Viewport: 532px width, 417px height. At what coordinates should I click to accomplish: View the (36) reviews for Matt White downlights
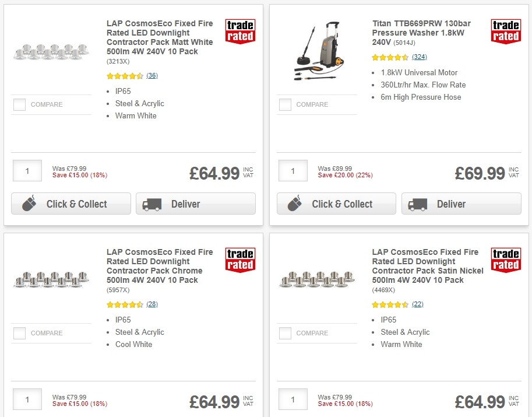click(152, 75)
